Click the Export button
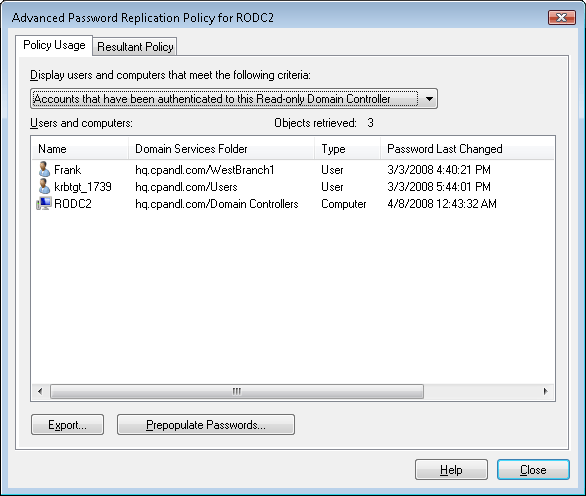The height and width of the screenshot is (496, 586). 67,425
